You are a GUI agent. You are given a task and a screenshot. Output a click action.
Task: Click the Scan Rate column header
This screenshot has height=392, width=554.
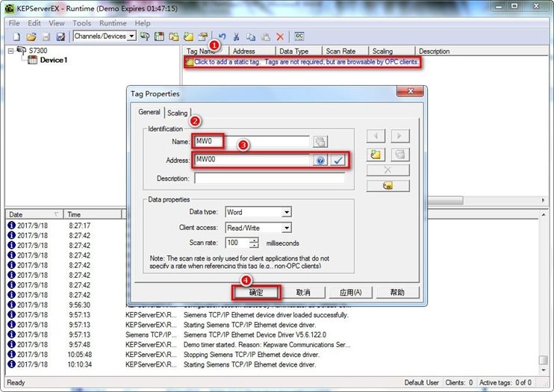point(345,52)
